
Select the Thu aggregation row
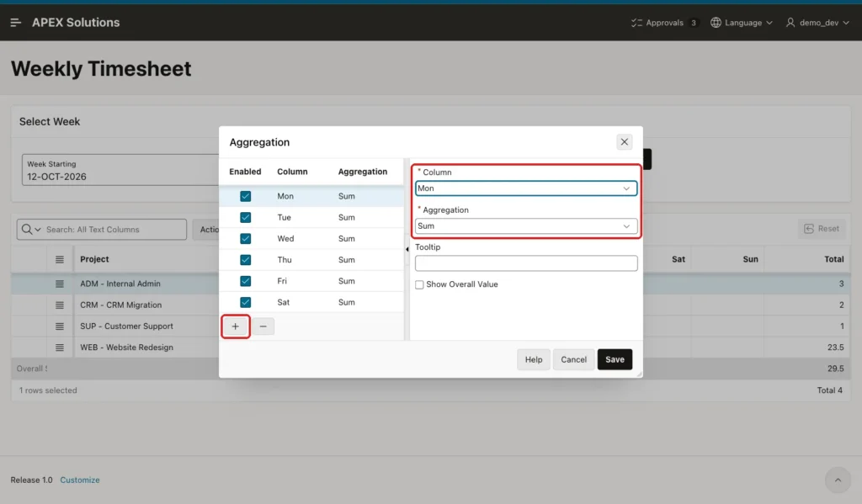click(311, 259)
